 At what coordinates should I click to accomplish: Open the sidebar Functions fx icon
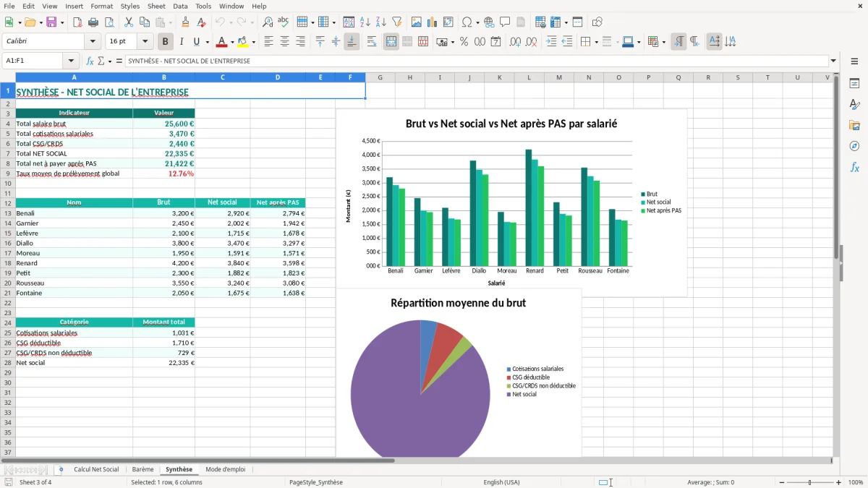pos(854,167)
